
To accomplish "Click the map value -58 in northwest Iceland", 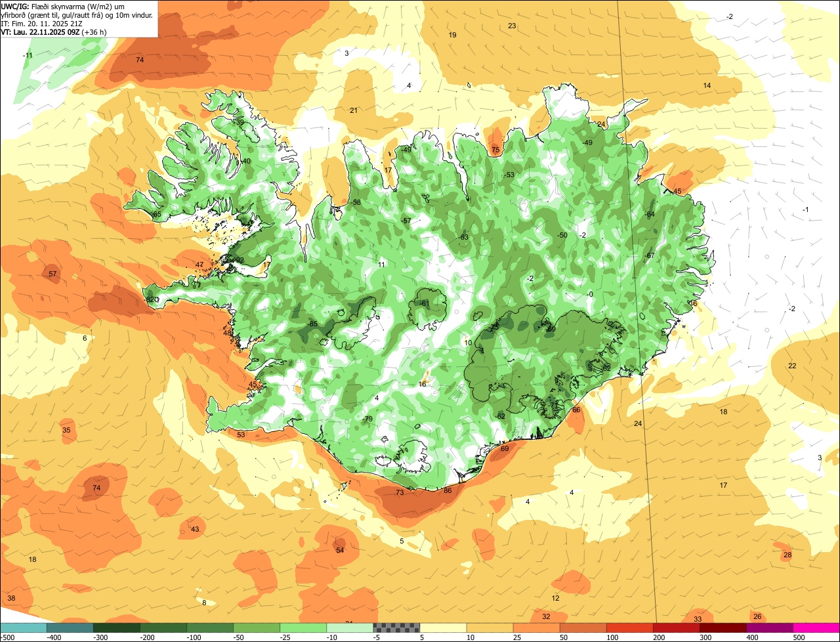I will click(x=355, y=202).
